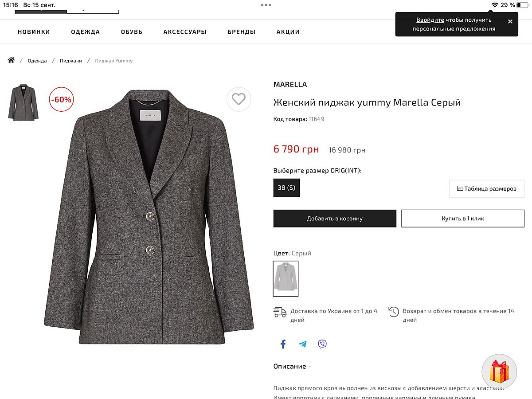Click the home icon in breadcrumbs
This screenshot has height=399, width=532.
pos(11,60)
